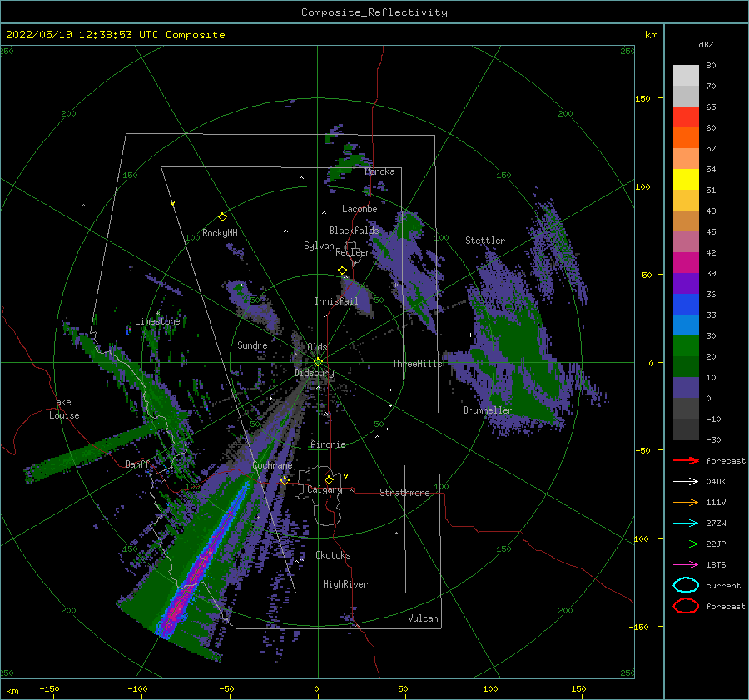Select the magenta 39-42 dBZ swatch
The height and width of the screenshot is (700, 749).
coord(686,263)
